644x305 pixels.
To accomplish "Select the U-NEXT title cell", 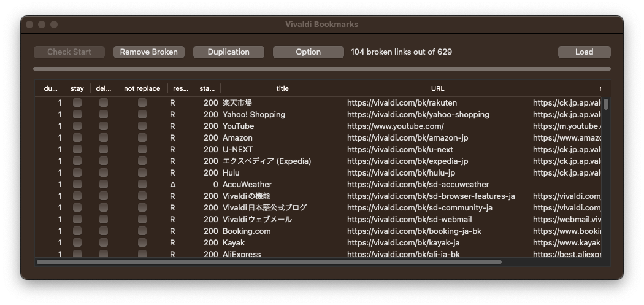I will pos(237,149).
